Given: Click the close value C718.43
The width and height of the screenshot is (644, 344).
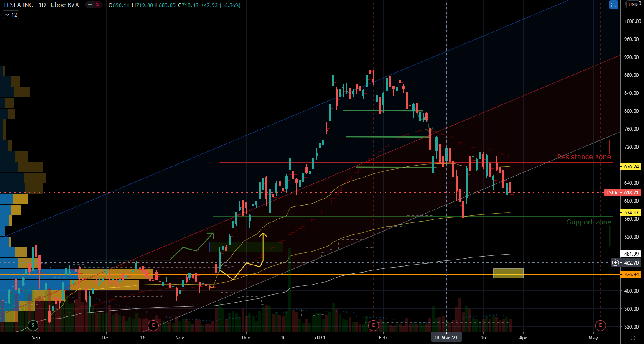Looking at the screenshot, I should click(x=188, y=5).
